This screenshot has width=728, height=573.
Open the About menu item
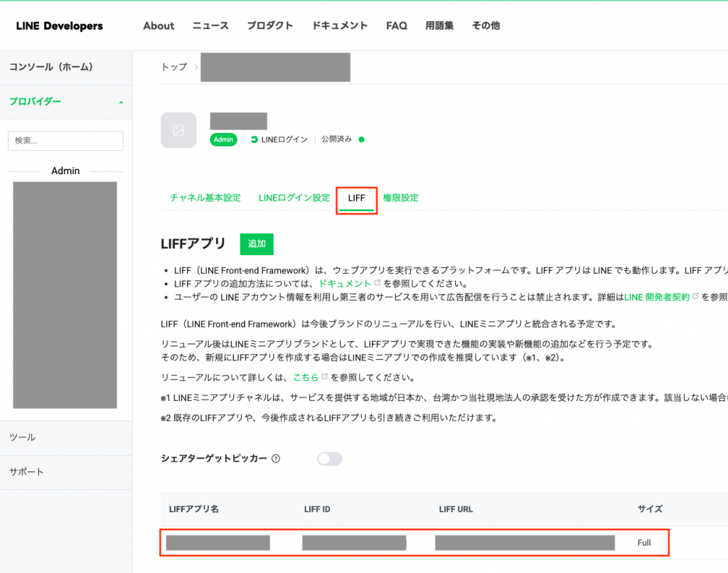159,26
